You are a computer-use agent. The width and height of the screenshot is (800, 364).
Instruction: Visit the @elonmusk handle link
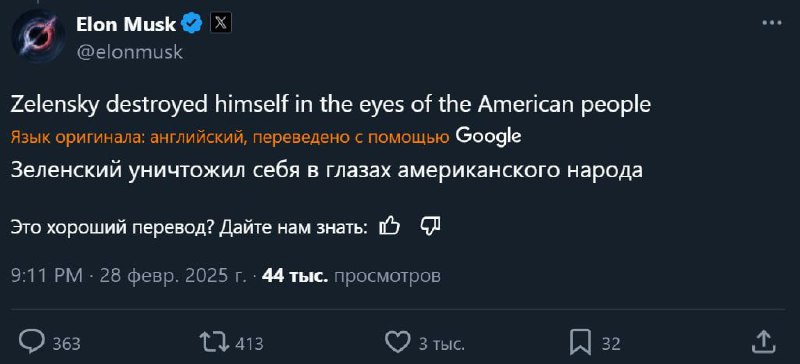[x=129, y=52]
